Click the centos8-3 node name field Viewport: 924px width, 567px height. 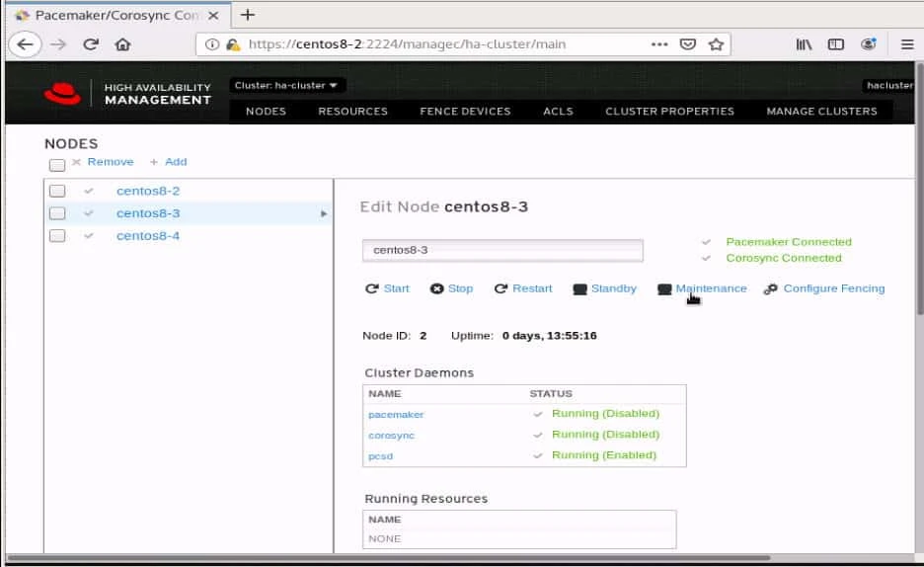pos(502,250)
